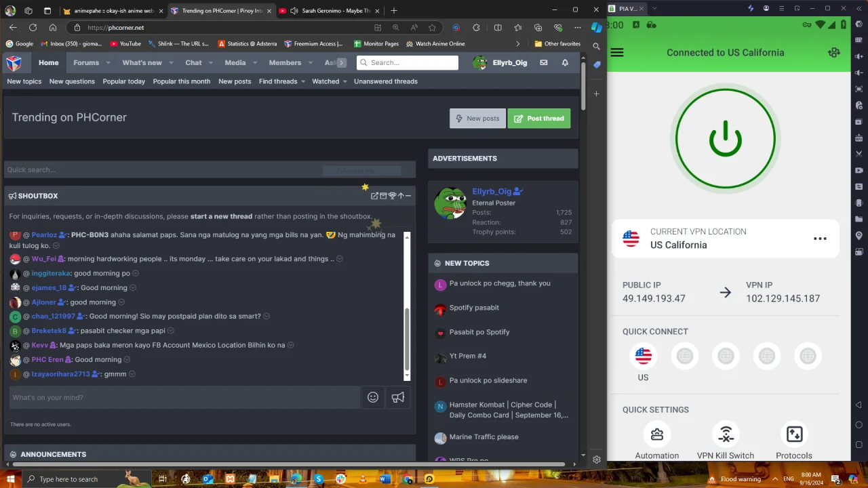
Task: Open Unanswered threads link
Action: tap(386, 81)
